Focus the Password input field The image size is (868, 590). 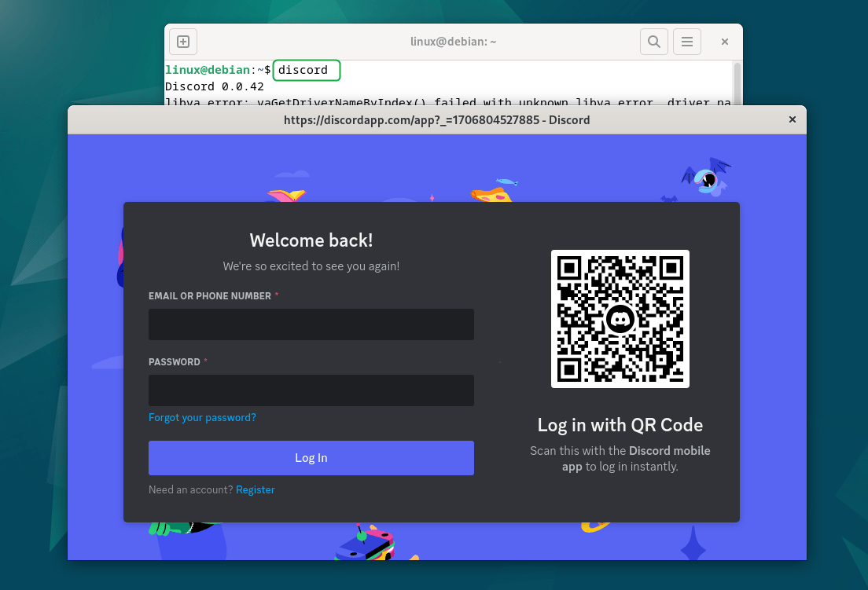click(x=311, y=390)
